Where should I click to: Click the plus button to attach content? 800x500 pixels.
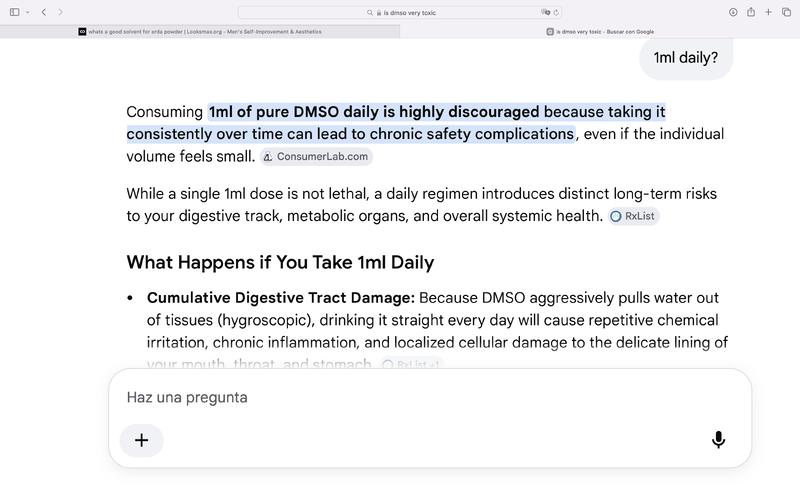coord(141,440)
